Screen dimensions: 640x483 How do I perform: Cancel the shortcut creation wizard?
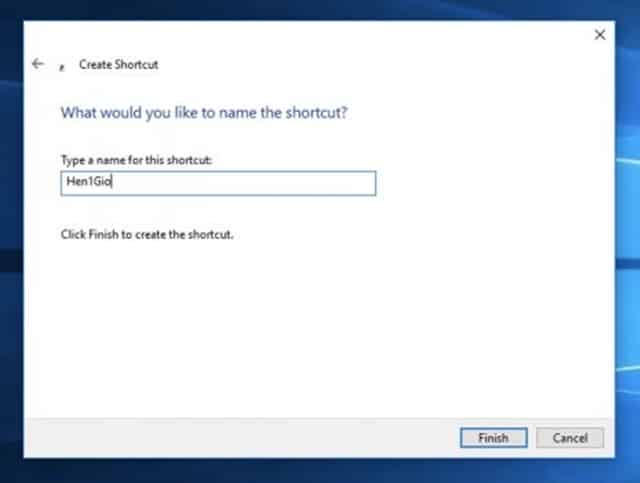[569, 437]
